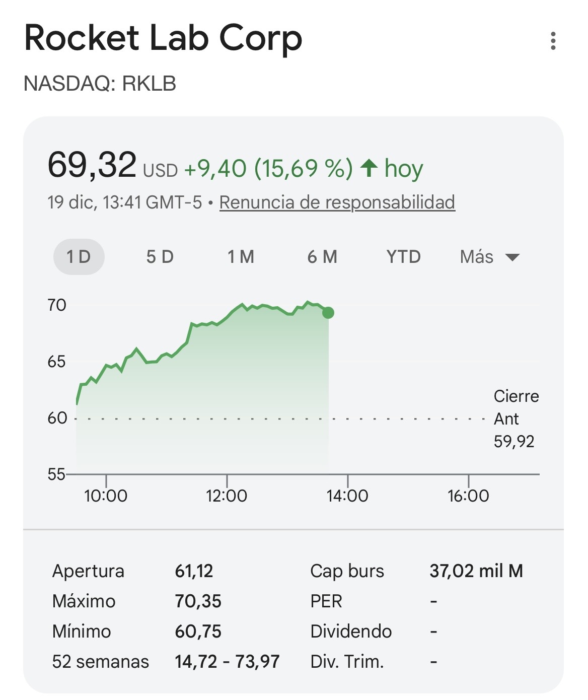
Task: Click the NASDAQ: RKLB ticker label
Action: 100,84
